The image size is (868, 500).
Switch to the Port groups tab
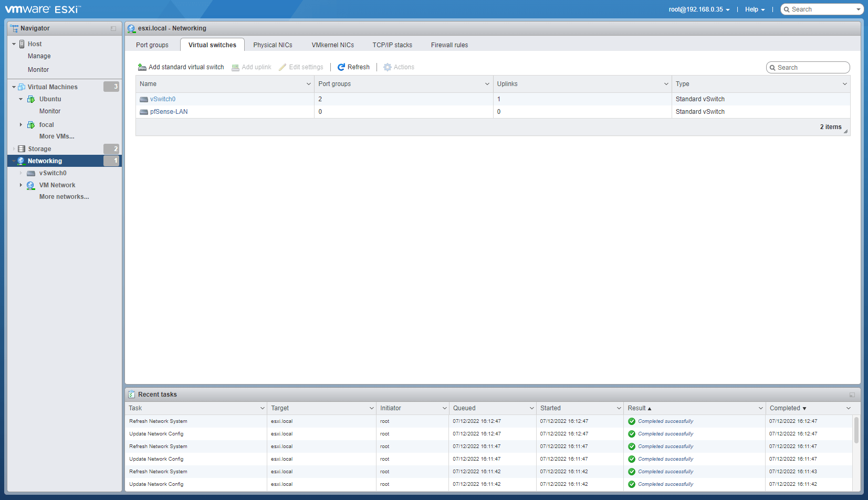click(x=152, y=45)
